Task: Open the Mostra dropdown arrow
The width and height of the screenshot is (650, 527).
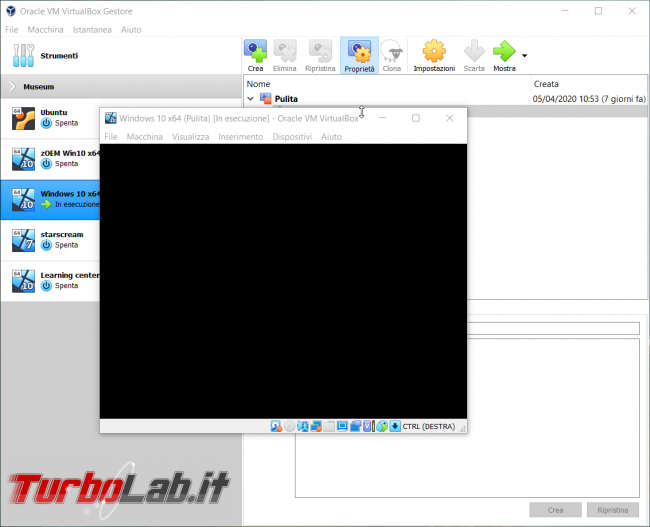Action: (x=524, y=56)
